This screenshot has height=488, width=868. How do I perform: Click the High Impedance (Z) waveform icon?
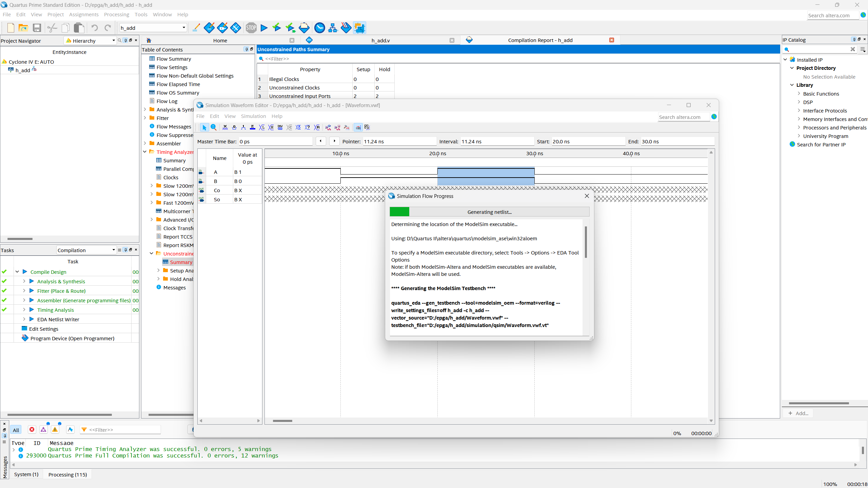tap(252, 127)
